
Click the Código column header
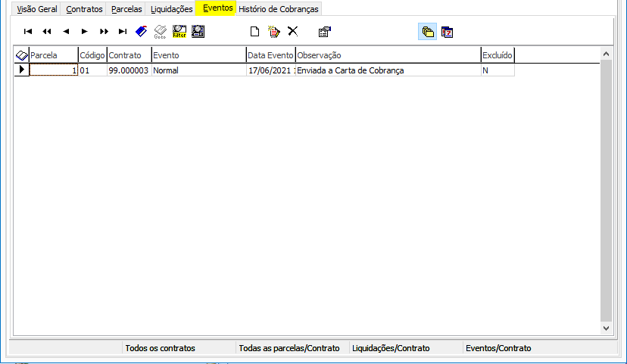coord(92,55)
